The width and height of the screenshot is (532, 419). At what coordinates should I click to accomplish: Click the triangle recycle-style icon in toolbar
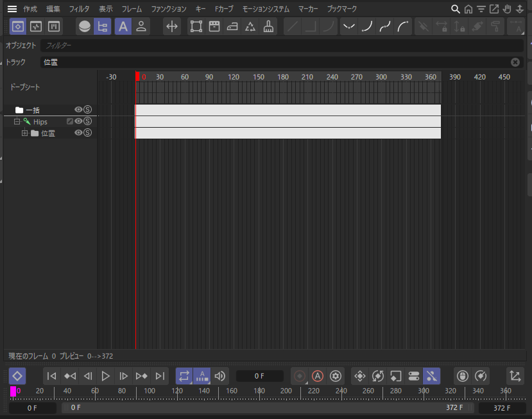tap(250, 26)
